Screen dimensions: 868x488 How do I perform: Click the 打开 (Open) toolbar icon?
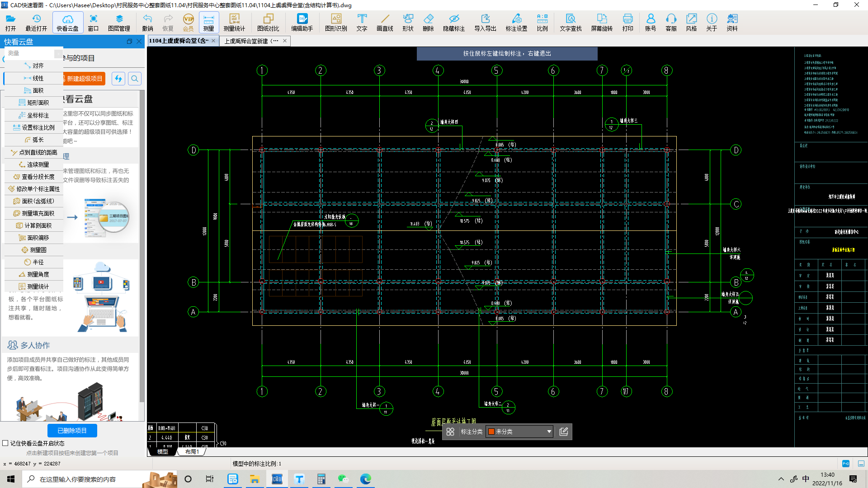coord(11,22)
